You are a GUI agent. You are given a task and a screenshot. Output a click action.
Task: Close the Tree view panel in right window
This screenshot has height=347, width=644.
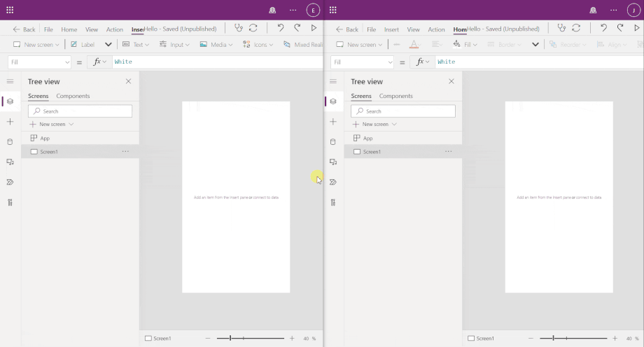[x=451, y=82]
